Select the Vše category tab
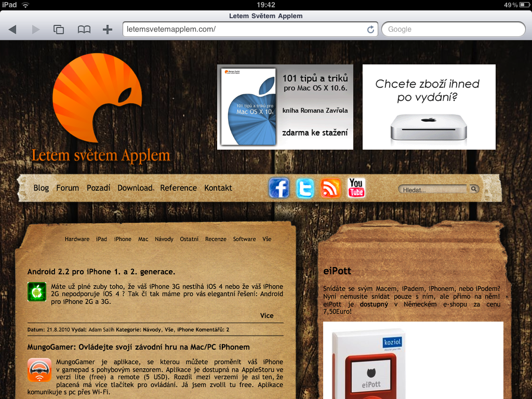This screenshot has width=532, height=399. pyautogui.click(x=267, y=239)
